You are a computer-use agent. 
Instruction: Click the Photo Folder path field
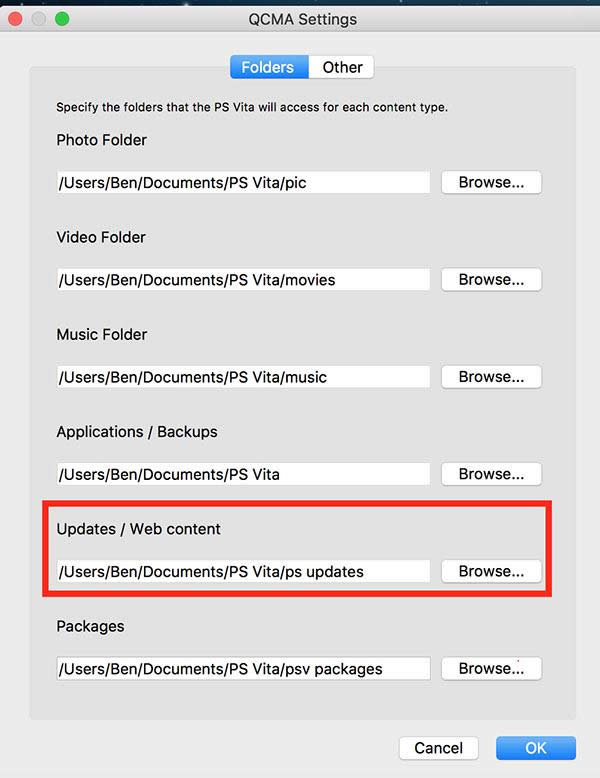(243, 183)
